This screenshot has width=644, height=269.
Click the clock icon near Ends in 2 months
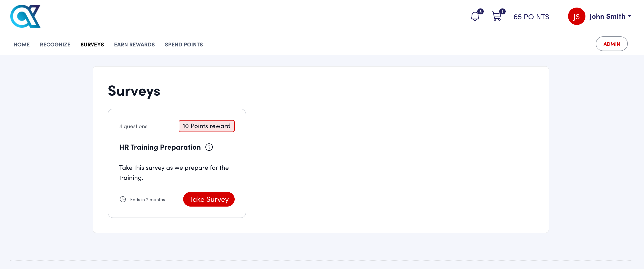pyautogui.click(x=123, y=199)
